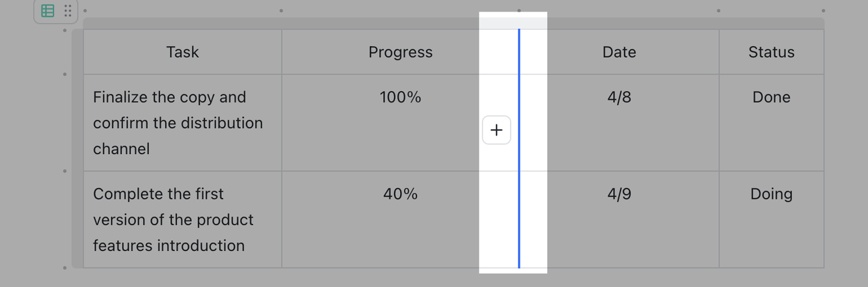Click the "Finalize the copy" task cell

[x=178, y=123]
